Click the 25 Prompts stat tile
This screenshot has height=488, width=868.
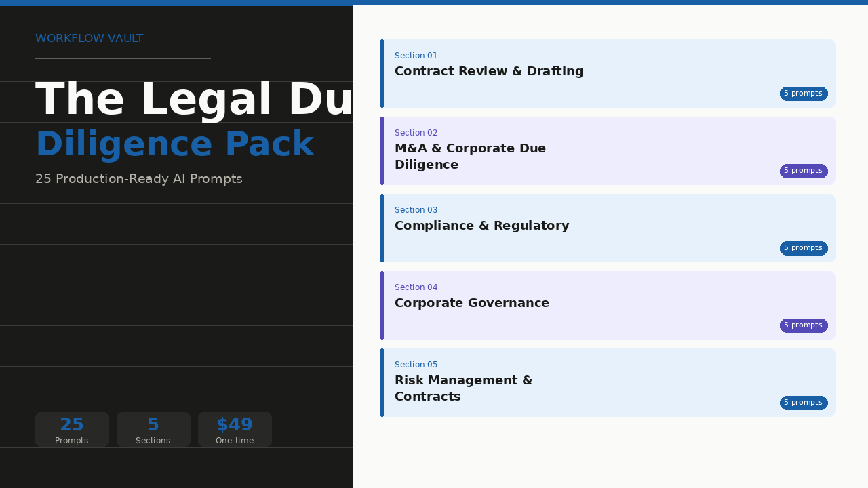point(72,430)
